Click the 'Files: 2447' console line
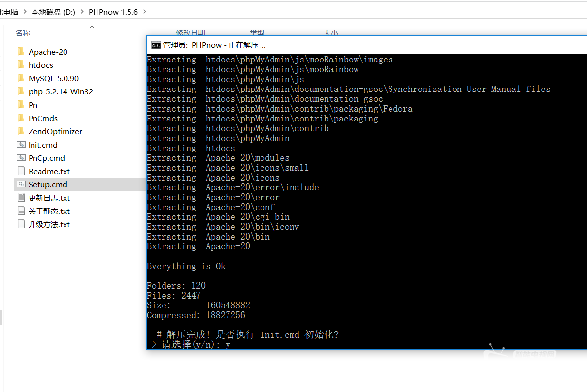587x392 pixels. point(174,296)
